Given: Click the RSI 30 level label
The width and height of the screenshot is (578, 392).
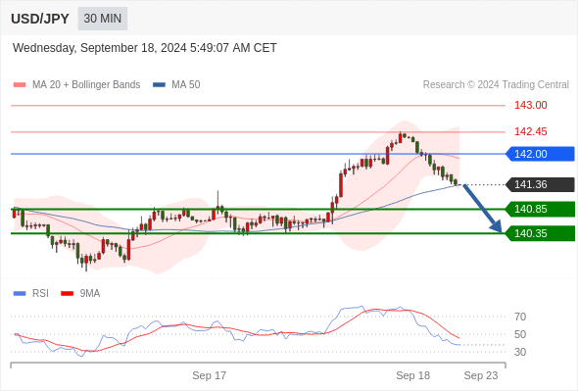Looking at the screenshot, I should coord(520,352).
